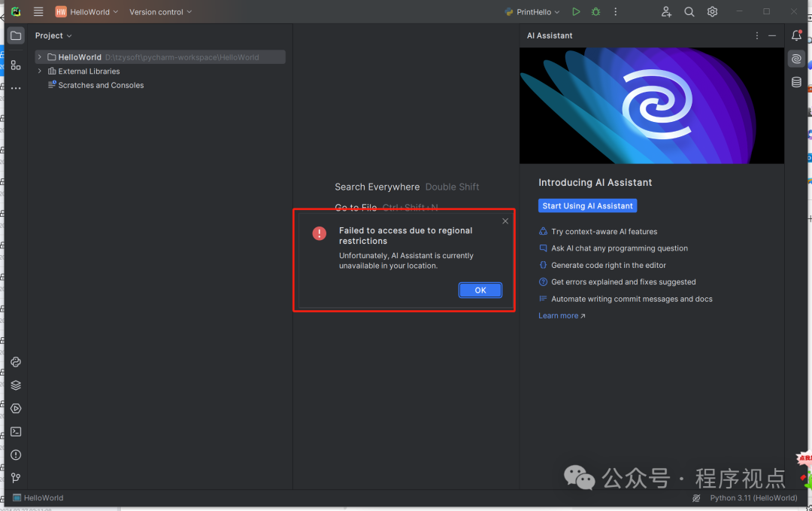This screenshot has height=511, width=812.
Task: Click Start Using AI Assistant button
Action: (587, 205)
